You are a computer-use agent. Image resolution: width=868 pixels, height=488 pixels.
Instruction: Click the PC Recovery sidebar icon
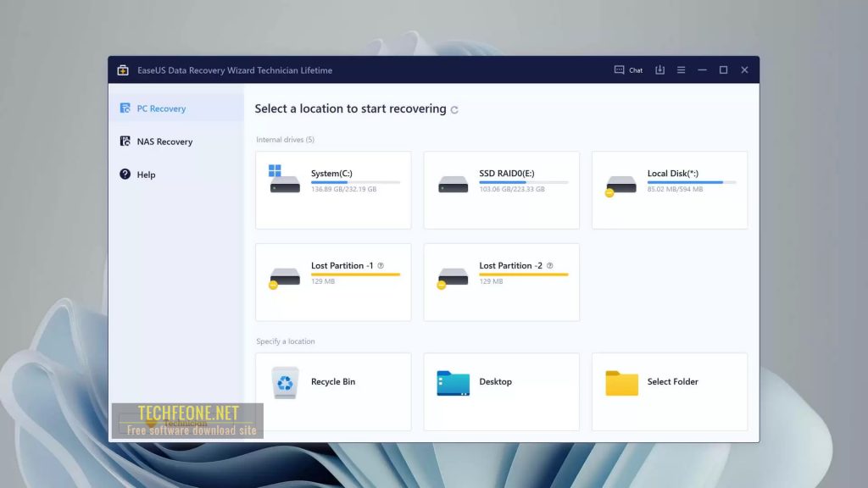click(x=125, y=108)
